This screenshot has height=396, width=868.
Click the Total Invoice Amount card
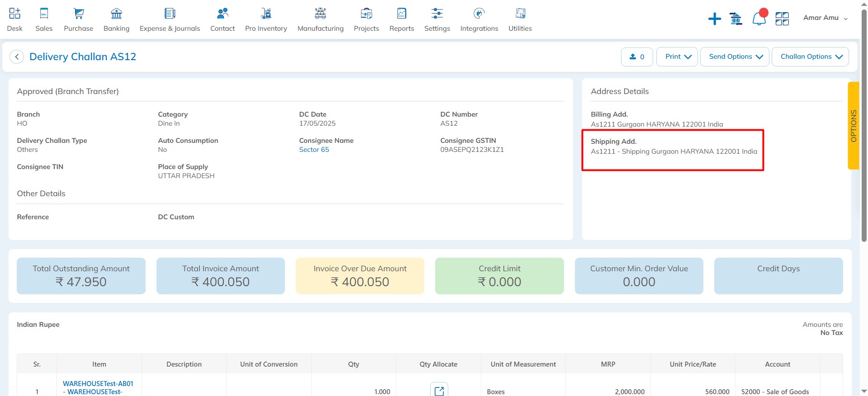221,276
